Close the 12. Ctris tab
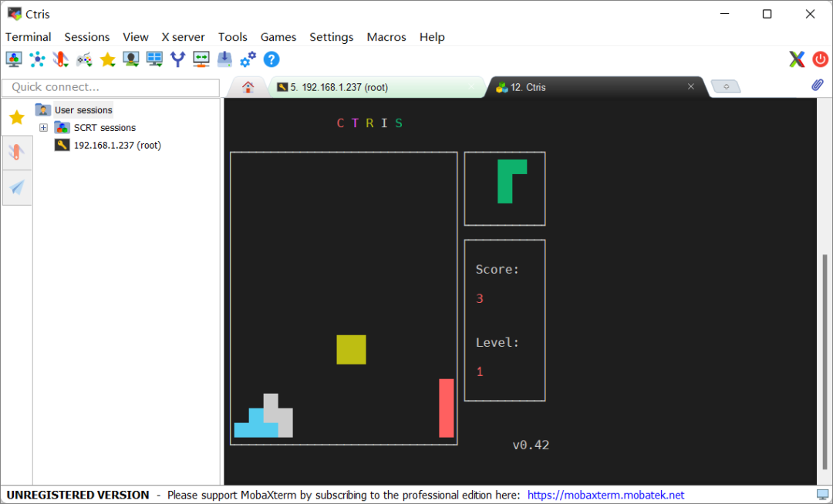 pos(690,86)
